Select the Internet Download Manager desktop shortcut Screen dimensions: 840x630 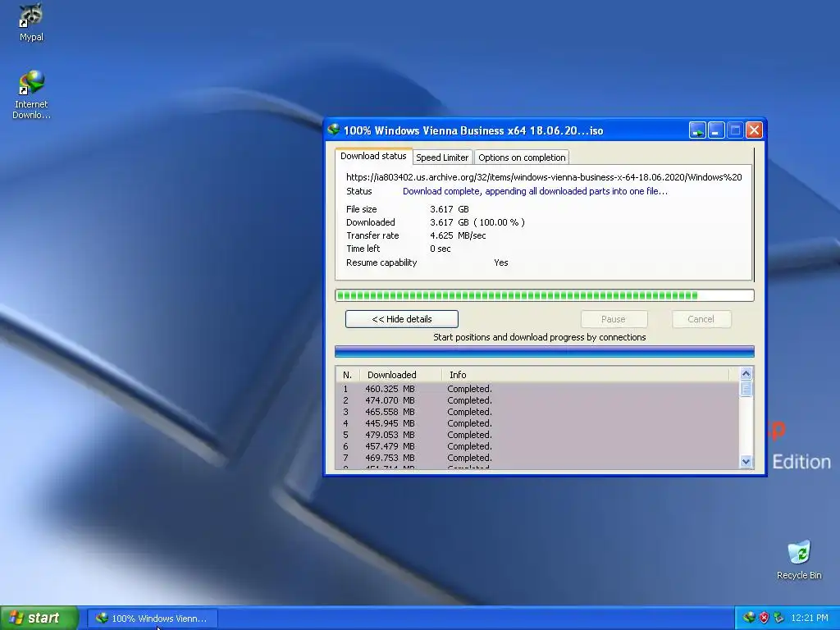point(31,95)
